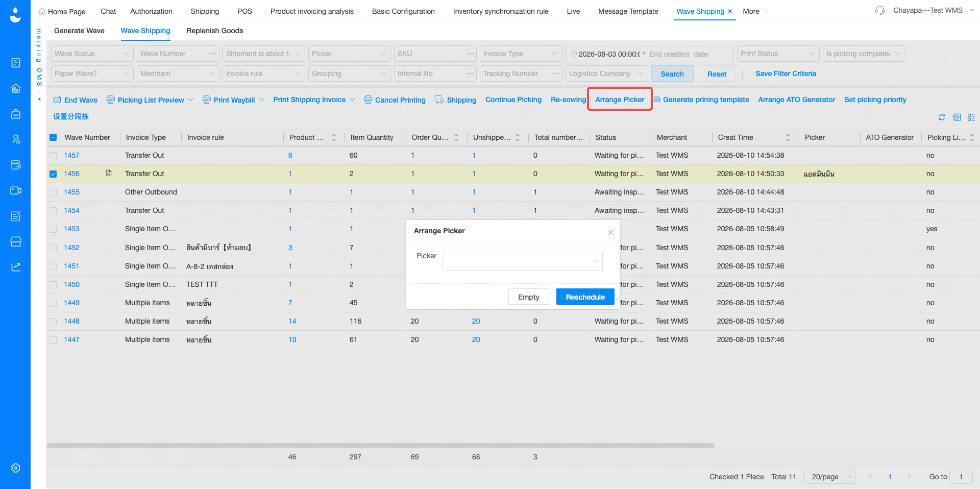This screenshot has height=489, width=980.
Task: Open the Message Template tab
Action: click(628, 11)
